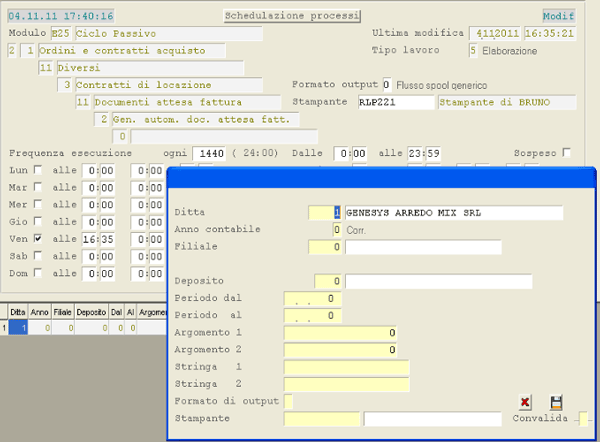Toggle the Mer weekday checkbox
The image size is (600, 442).
coord(38,205)
